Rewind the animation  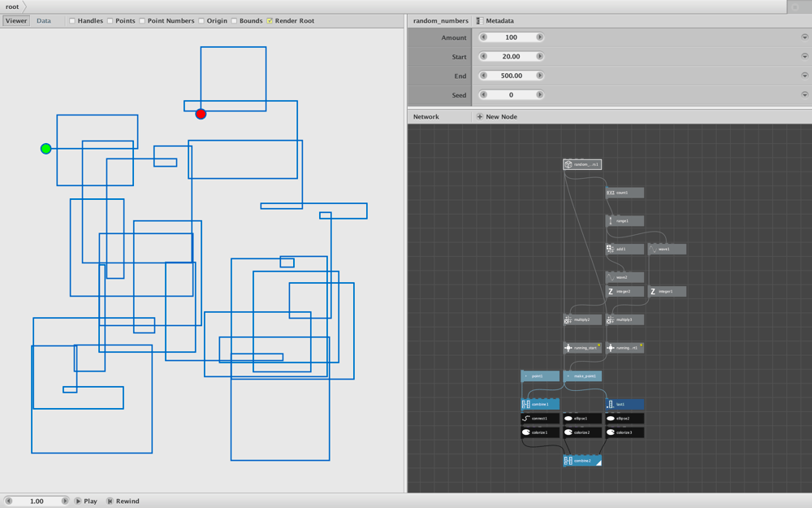point(123,501)
